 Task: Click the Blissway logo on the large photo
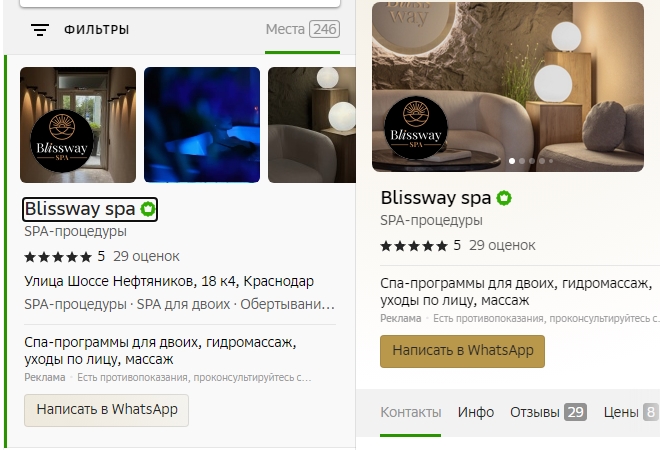(416, 128)
